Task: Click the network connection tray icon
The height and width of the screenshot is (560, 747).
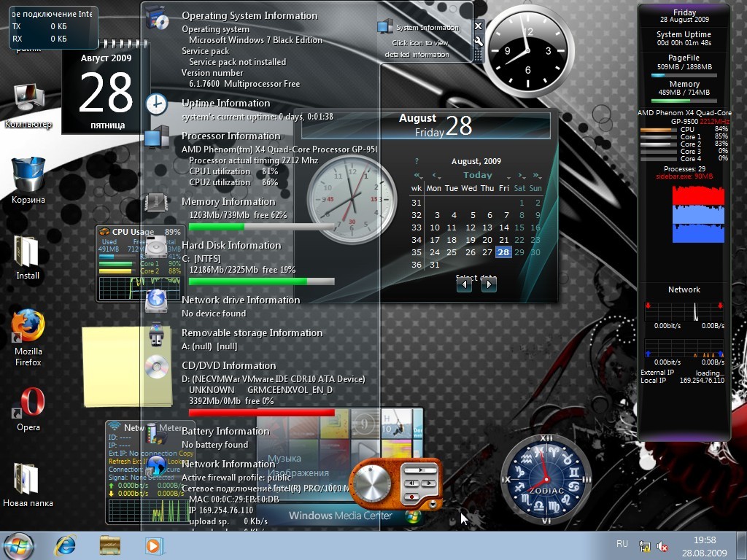Action: (x=645, y=545)
